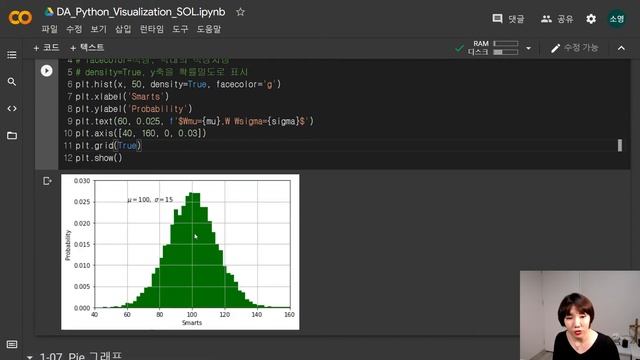Open the runtime connection dropdown arrow

pos(528,48)
